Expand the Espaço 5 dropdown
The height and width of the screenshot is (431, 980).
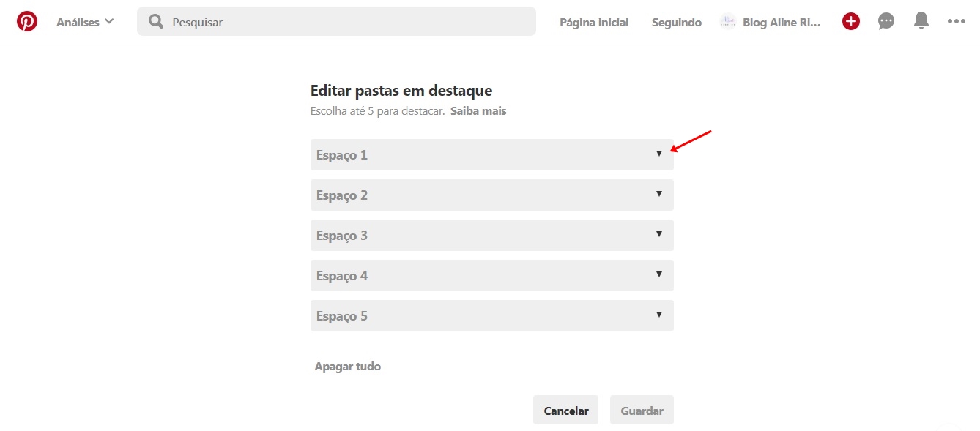(x=492, y=316)
